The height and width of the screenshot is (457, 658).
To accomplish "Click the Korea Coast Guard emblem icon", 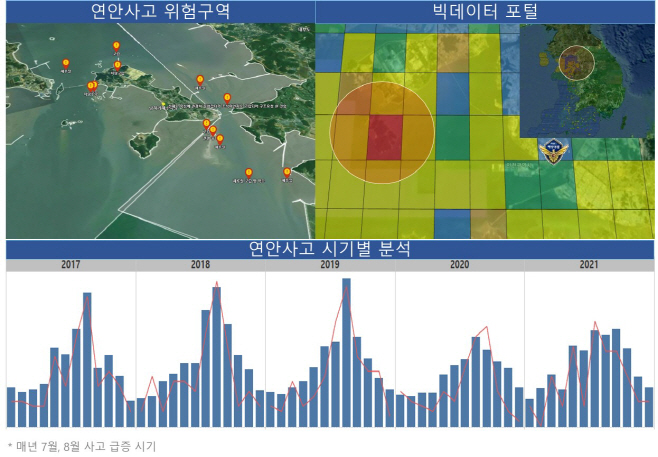I will 552,152.
